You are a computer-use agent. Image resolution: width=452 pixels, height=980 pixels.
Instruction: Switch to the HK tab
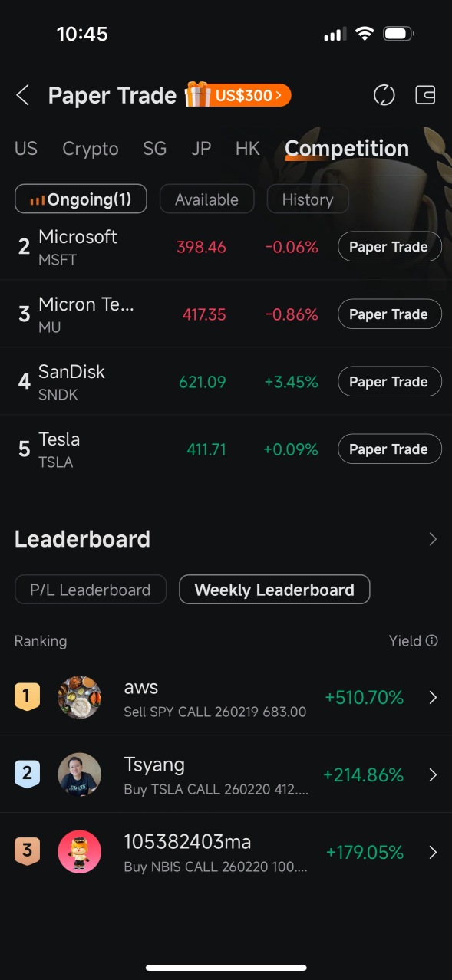pos(248,149)
